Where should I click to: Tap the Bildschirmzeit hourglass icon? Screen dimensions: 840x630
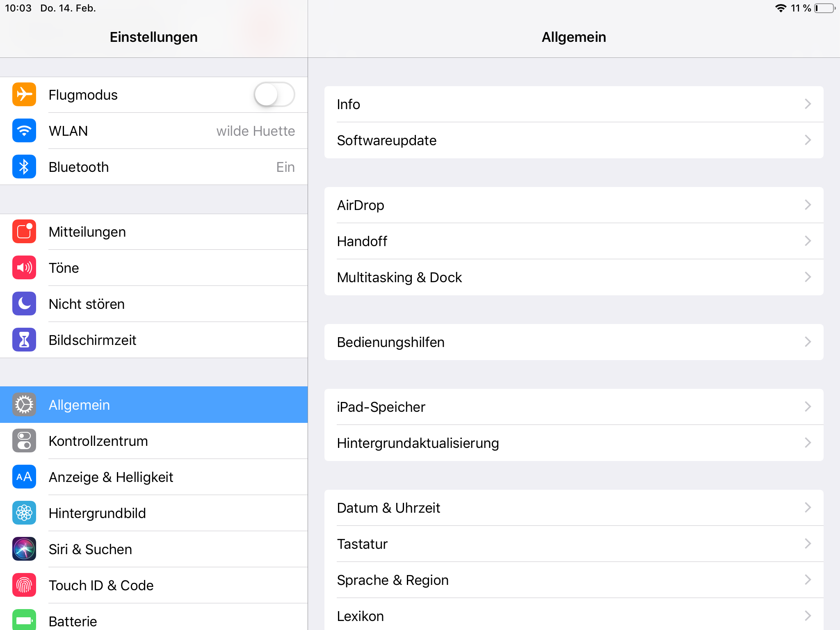[x=24, y=340]
